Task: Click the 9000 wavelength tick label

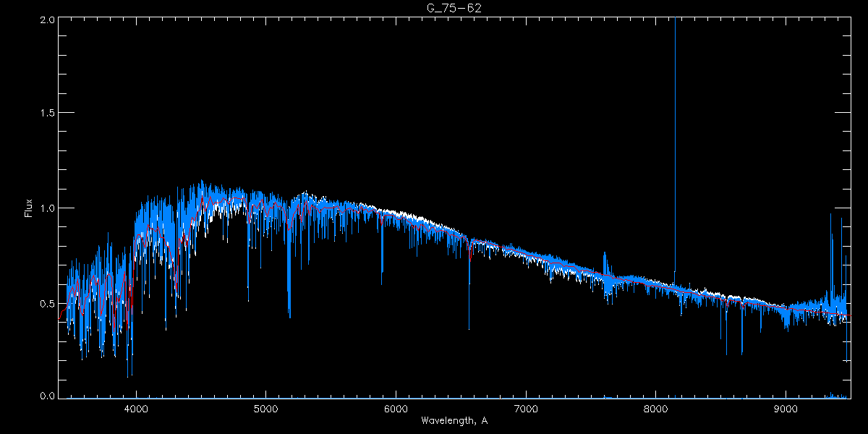Action: pyautogui.click(x=786, y=409)
